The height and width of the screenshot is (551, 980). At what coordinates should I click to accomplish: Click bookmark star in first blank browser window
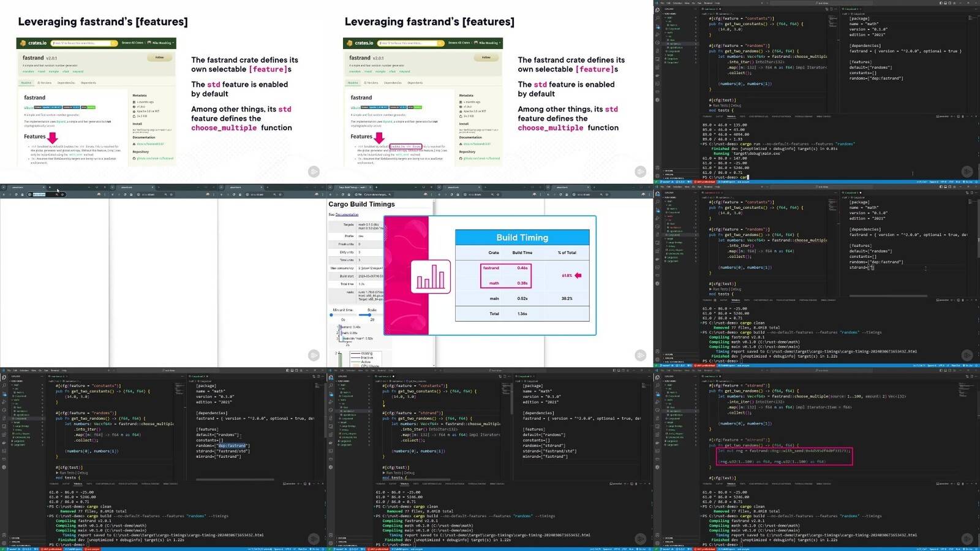tap(62, 194)
